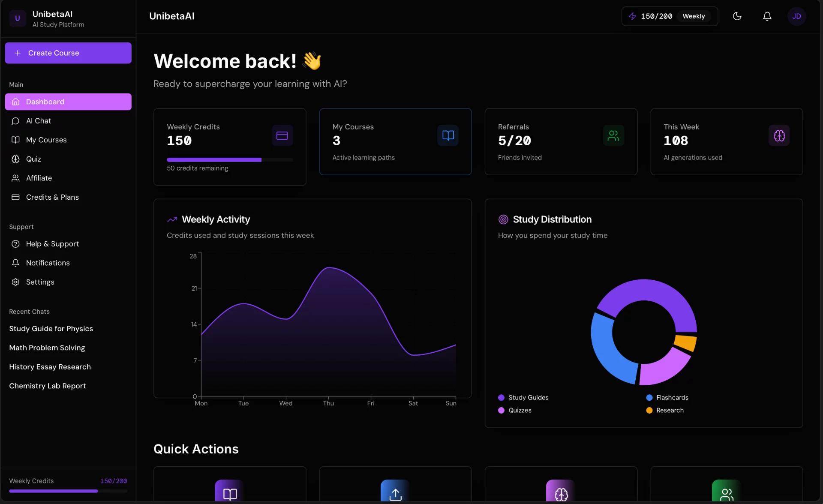Viewport: 823px width, 504px height.
Task: Click the Weekly badge in the top bar
Action: click(693, 16)
